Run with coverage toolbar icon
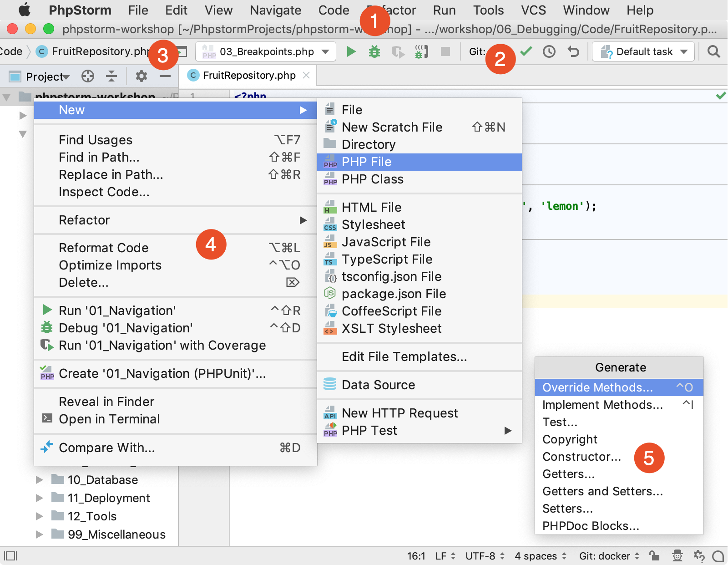This screenshot has width=728, height=565. tap(398, 51)
